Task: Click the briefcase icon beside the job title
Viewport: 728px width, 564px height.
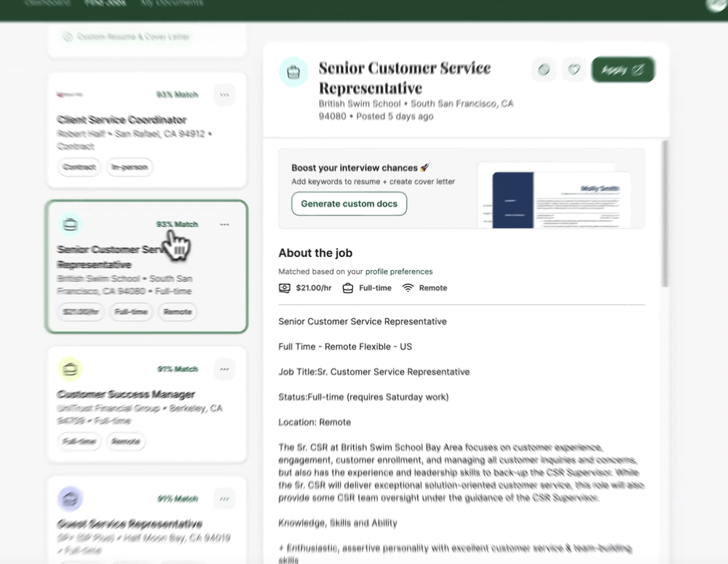Action: coord(293,71)
